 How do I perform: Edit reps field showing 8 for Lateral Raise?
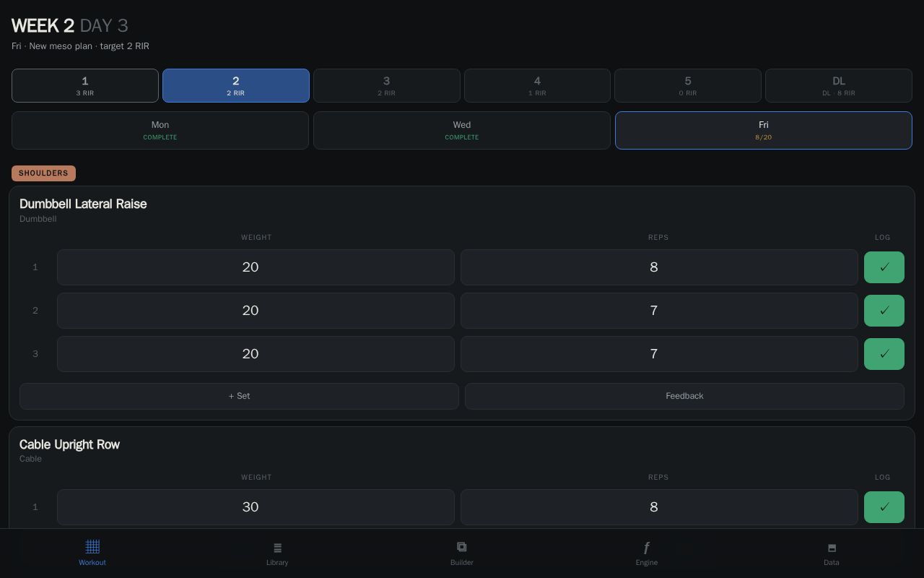[x=659, y=267]
